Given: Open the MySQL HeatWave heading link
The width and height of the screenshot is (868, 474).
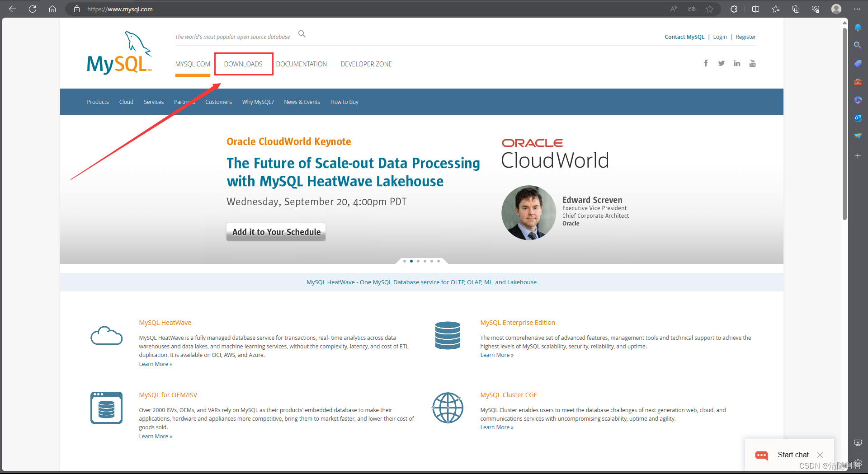Looking at the screenshot, I should (x=165, y=323).
